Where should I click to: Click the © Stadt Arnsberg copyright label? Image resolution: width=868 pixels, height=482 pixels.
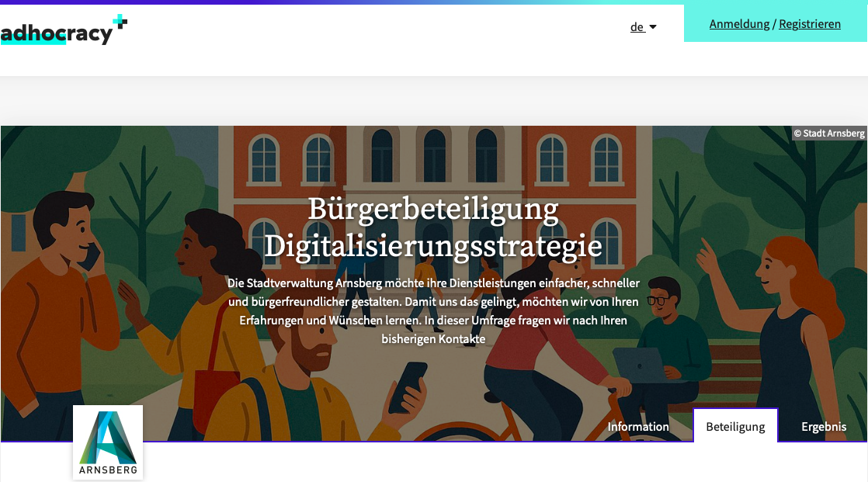[x=828, y=134]
